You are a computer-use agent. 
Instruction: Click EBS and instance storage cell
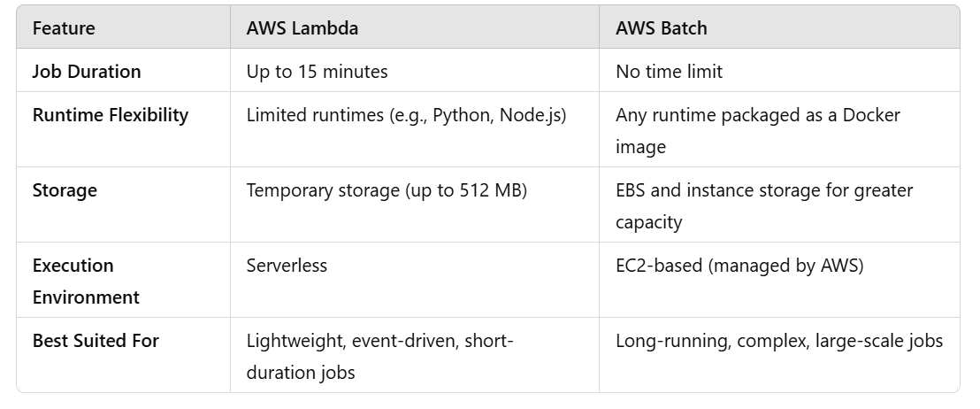(x=764, y=205)
